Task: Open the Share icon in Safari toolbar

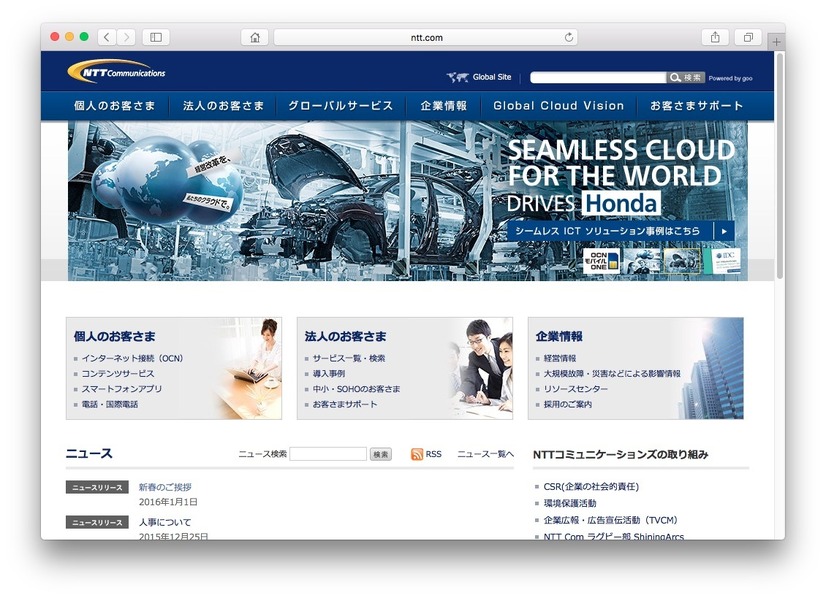Action: click(x=715, y=37)
